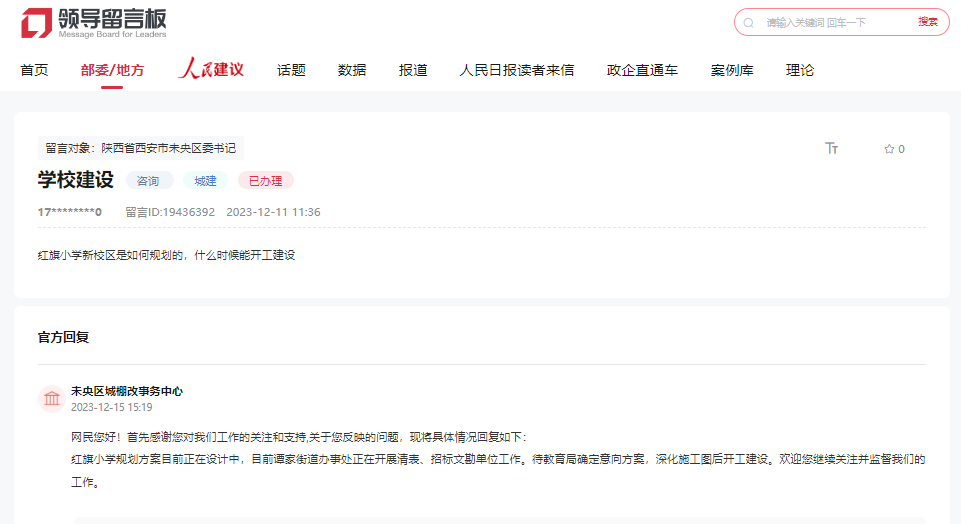Click the font size Tт icon
The height and width of the screenshot is (524, 961).
(x=831, y=148)
